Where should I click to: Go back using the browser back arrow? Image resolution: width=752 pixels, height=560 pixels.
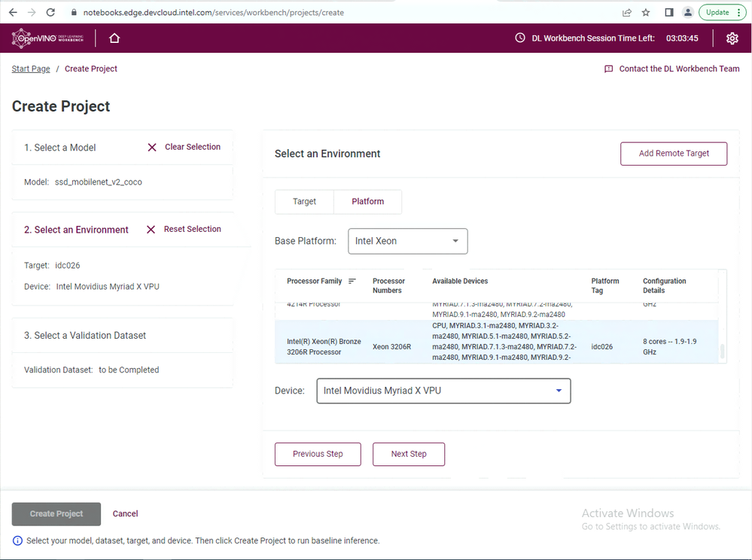[x=13, y=13]
